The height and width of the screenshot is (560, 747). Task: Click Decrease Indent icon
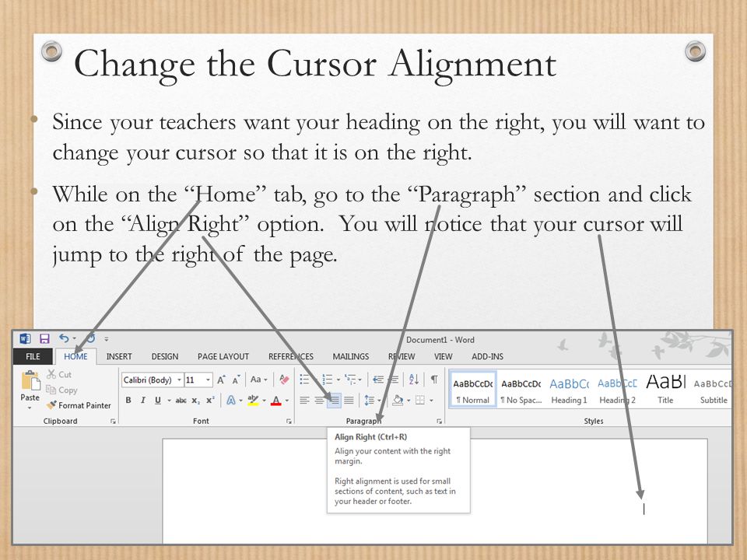[378, 380]
